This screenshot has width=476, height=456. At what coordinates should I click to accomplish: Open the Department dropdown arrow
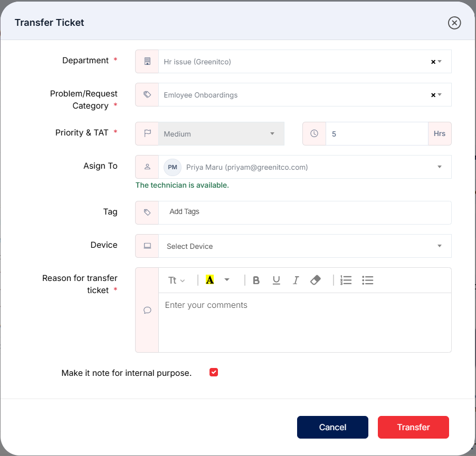click(x=440, y=62)
